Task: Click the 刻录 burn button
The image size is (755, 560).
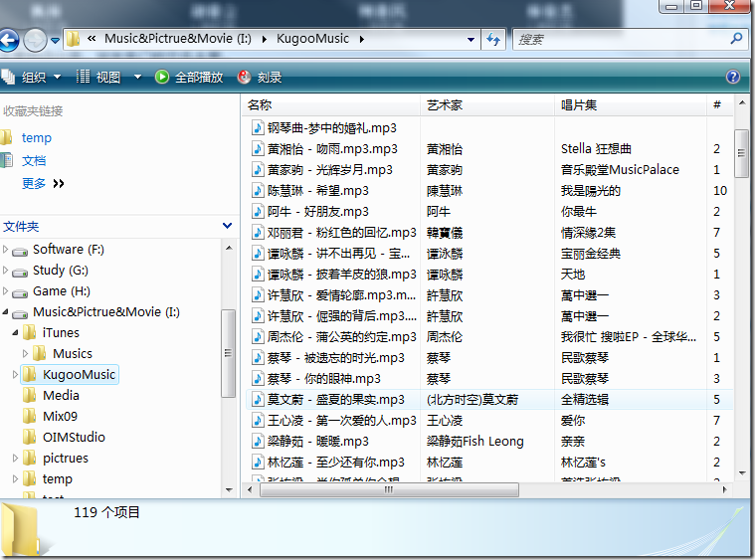Action: tap(260, 77)
